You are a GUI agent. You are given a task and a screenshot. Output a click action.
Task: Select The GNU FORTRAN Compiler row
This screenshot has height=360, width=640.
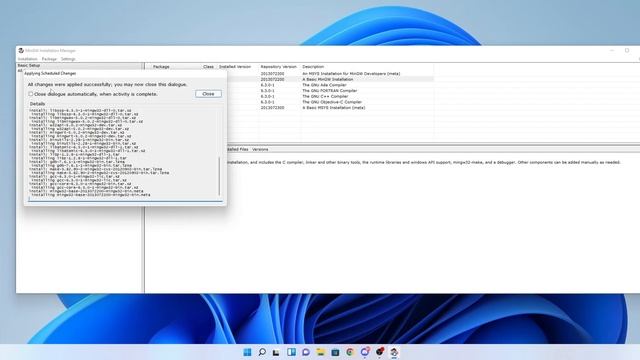click(x=330, y=91)
